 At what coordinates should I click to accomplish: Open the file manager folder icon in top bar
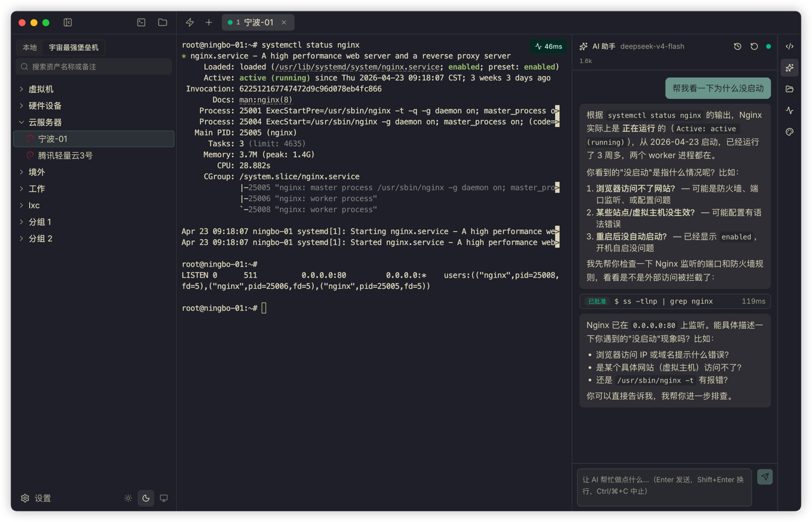pos(163,23)
